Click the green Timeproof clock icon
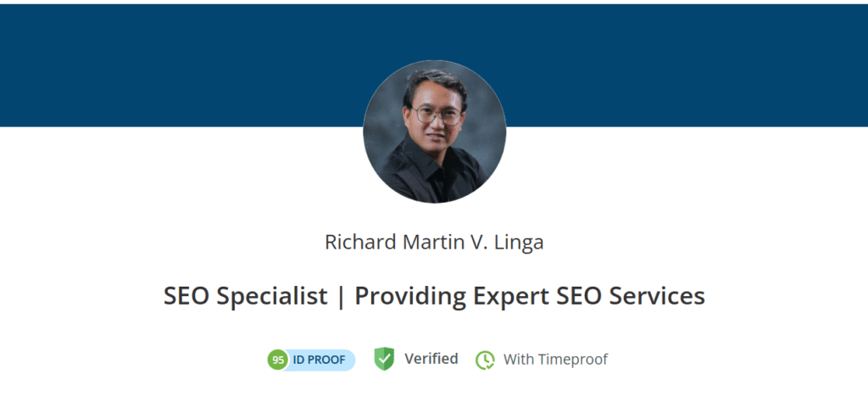 point(485,360)
